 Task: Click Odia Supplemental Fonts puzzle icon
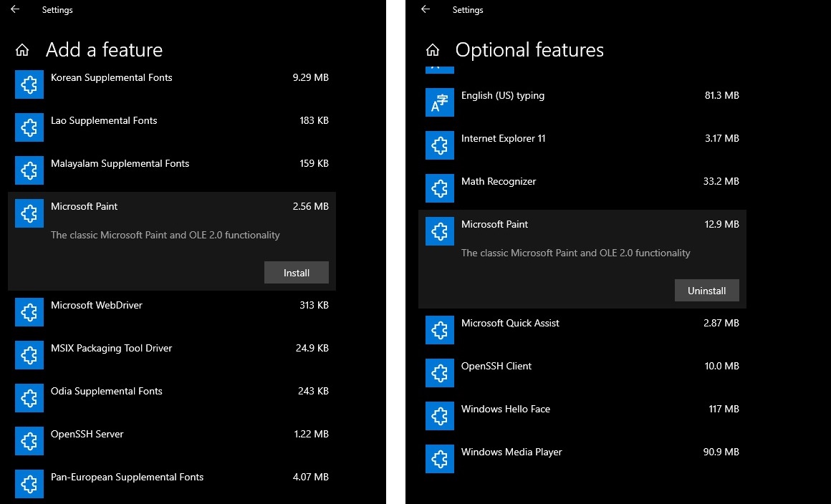pyautogui.click(x=29, y=398)
